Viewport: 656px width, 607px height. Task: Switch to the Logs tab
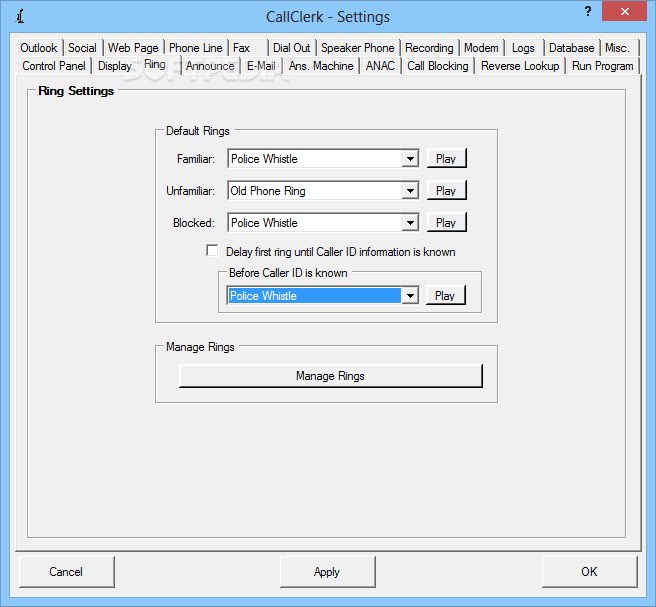523,48
